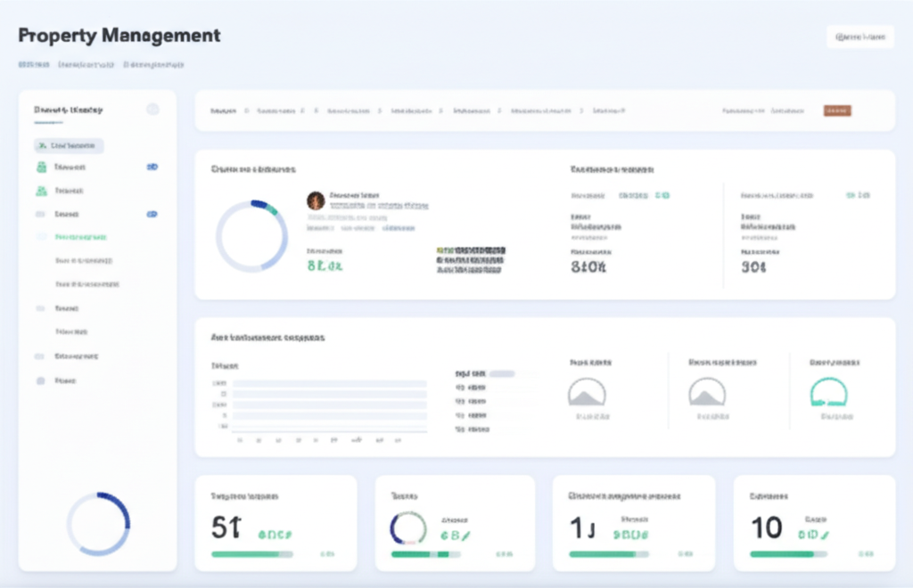Click the orange button in the breadcrumb bar

(x=836, y=110)
